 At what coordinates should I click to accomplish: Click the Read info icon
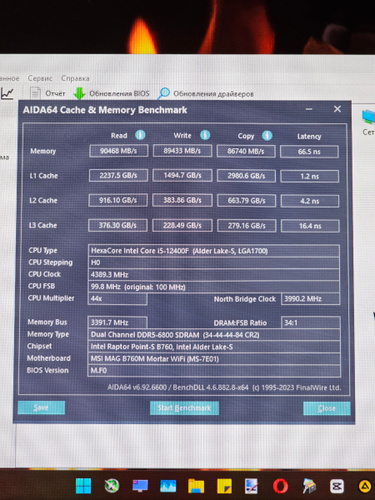click(x=140, y=135)
